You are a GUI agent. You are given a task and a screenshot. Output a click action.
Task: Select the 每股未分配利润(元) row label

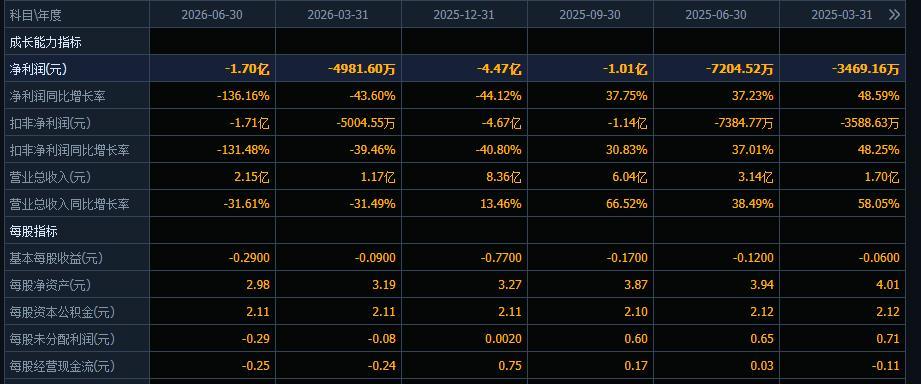coord(62,339)
